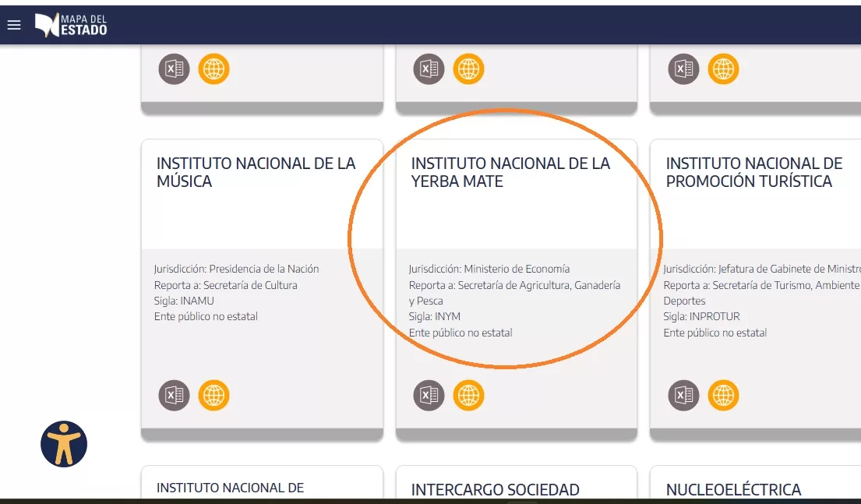Open the Intercargo Sociedad card title

click(x=496, y=490)
